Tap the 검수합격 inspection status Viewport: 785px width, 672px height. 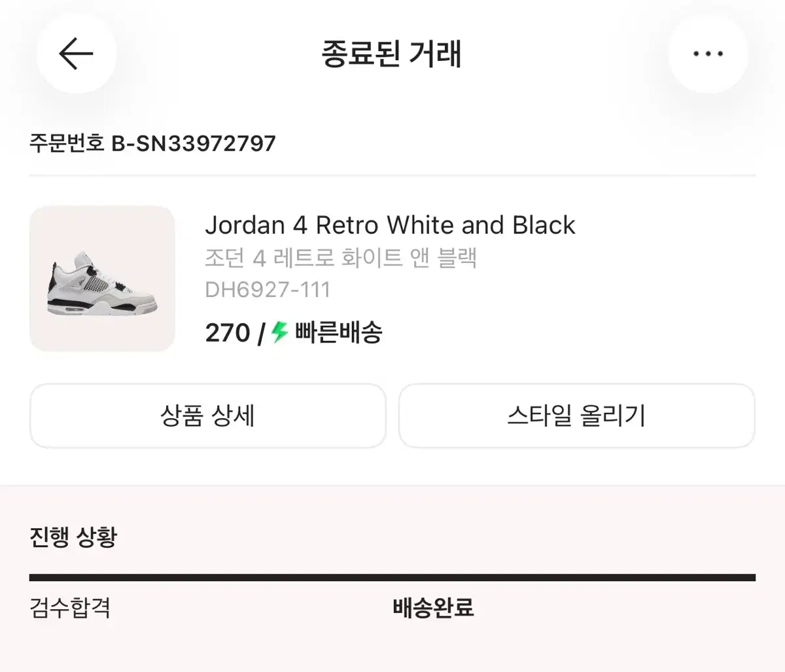pos(70,608)
